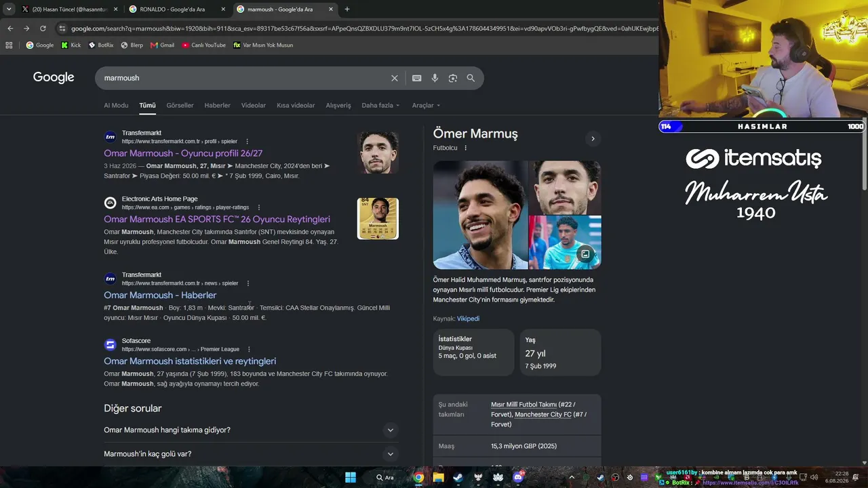868x488 pixels.
Task: Open the Gmail bookmark
Action: (x=162, y=45)
